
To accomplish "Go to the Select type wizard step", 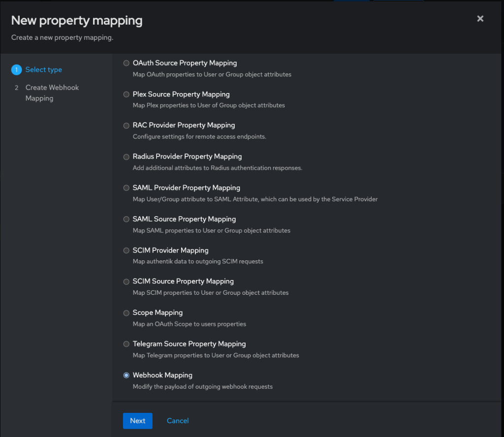I will tap(44, 70).
